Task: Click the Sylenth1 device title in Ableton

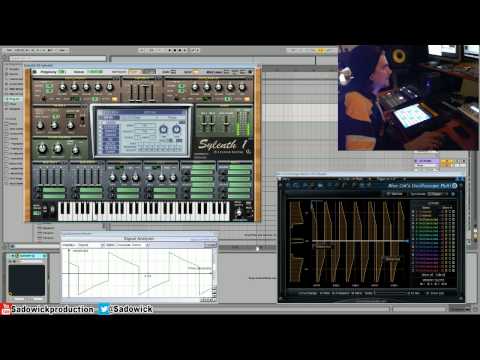Action: click(x=28, y=256)
